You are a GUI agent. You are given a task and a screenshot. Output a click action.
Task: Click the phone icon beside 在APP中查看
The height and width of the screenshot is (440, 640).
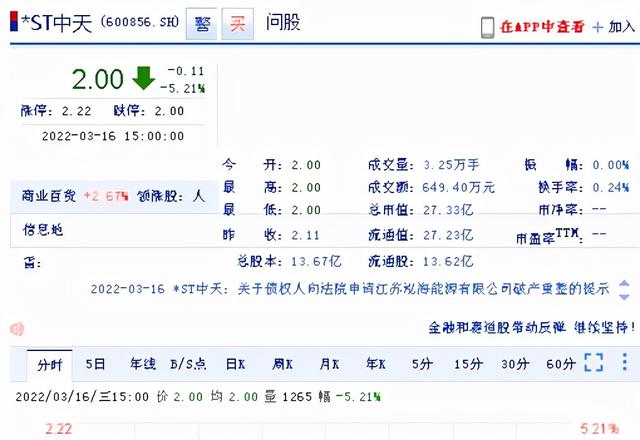[487, 27]
